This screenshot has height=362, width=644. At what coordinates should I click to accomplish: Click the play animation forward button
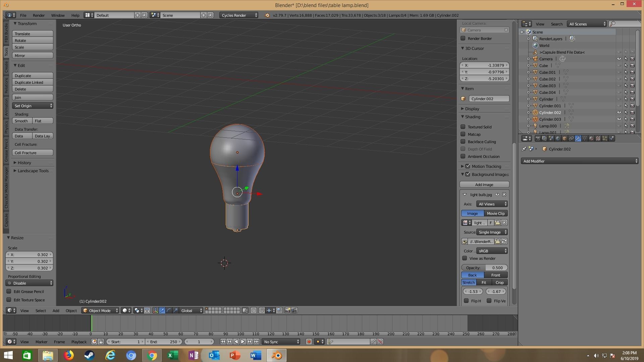click(243, 342)
